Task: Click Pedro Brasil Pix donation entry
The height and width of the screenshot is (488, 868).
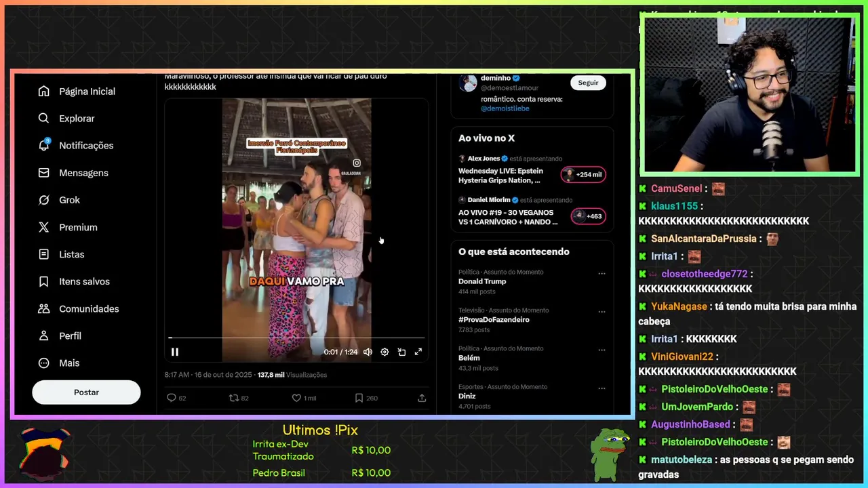Action: [x=321, y=473]
